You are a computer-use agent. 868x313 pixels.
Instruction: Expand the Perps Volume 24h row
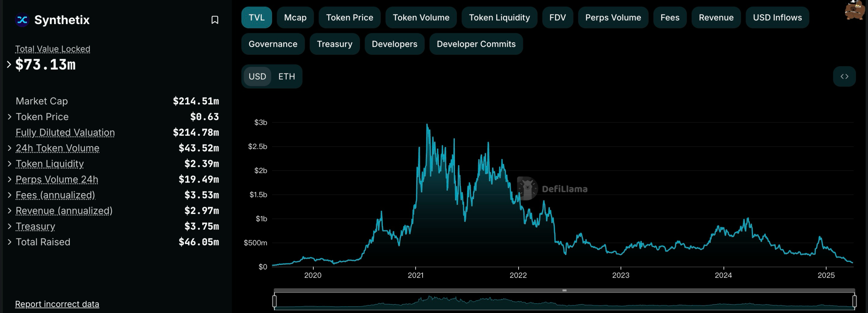coord(9,180)
